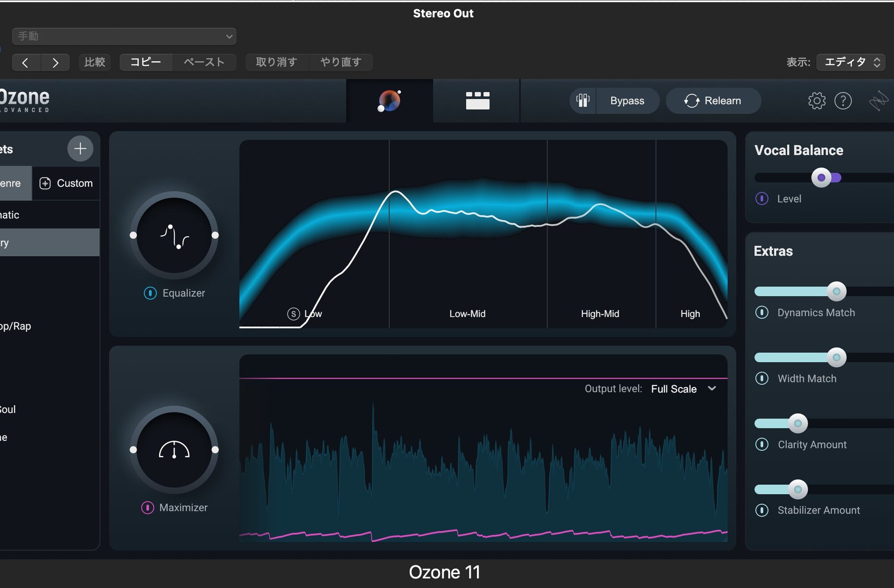Click the やり直す redo button
894x588 pixels.
pyautogui.click(x=341, y=62)
